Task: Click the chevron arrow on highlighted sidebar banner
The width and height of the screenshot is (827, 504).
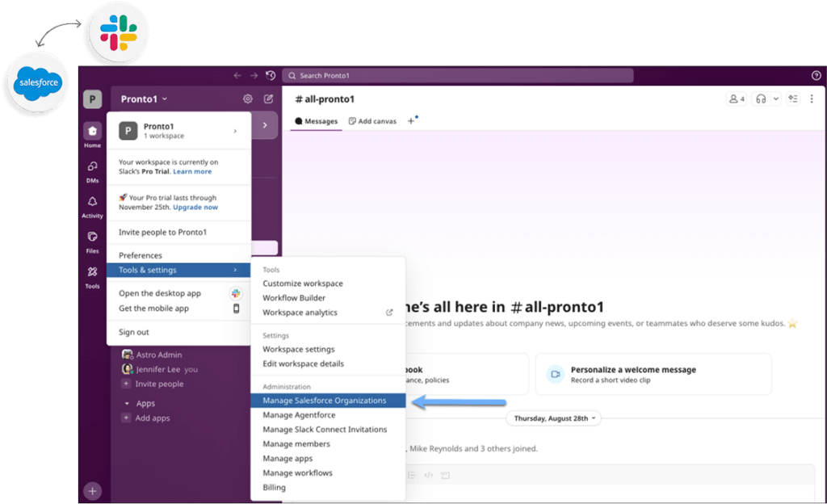Action: point(265,125)
